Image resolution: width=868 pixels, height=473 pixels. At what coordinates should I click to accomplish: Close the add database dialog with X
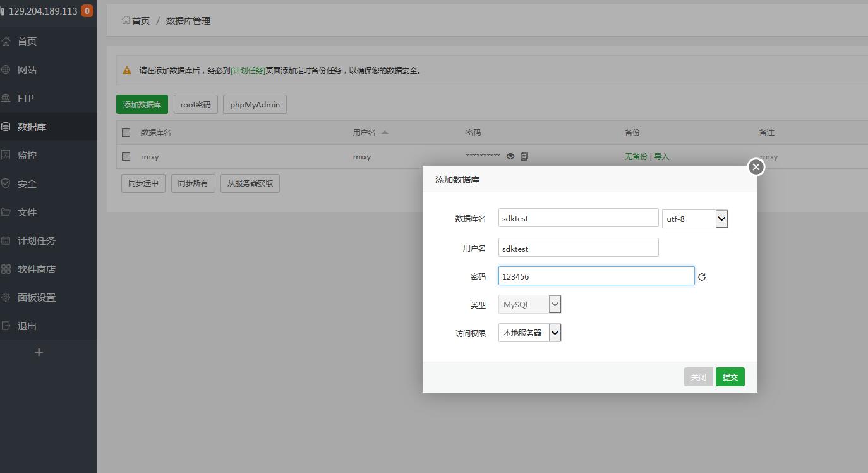pos(756,167)
